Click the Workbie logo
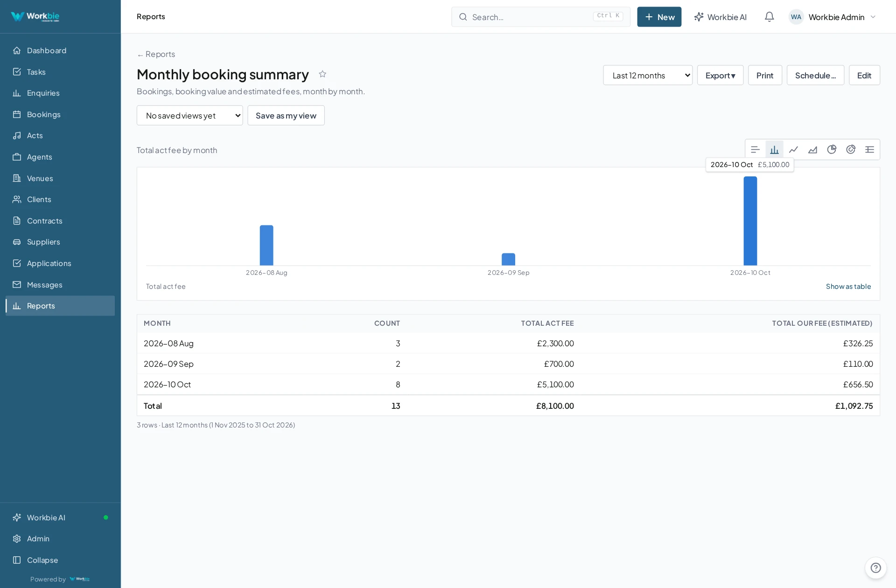Screen dimensions: 896x588 pyautogui.click(x=35, y=17)
